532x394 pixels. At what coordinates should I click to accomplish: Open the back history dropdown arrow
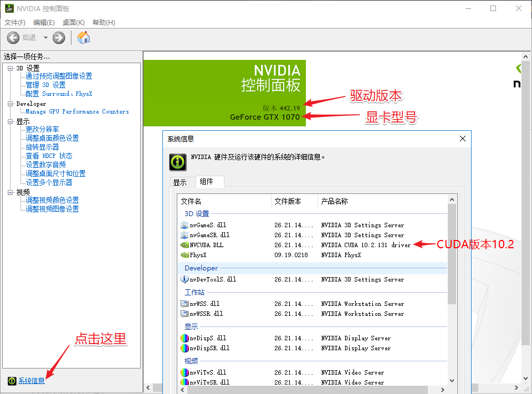click(x=45, y=38)
